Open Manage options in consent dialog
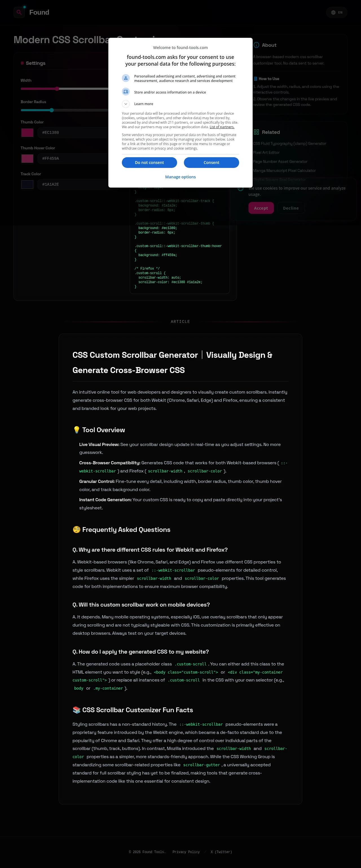This screenshot has width=361, height=868. click(180, 177)
